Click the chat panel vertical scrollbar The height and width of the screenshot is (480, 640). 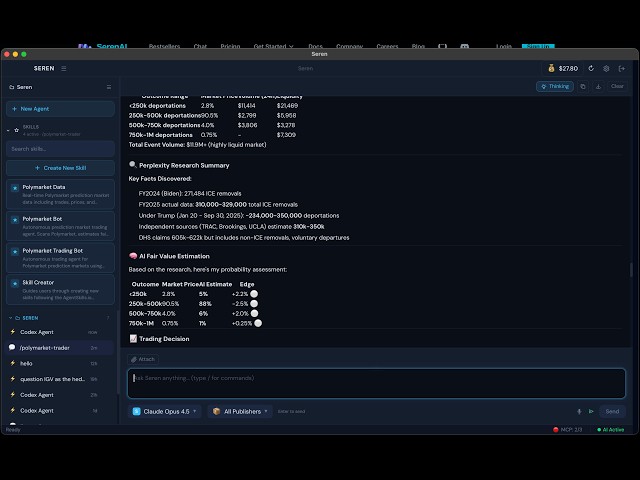tap(631, 269)
